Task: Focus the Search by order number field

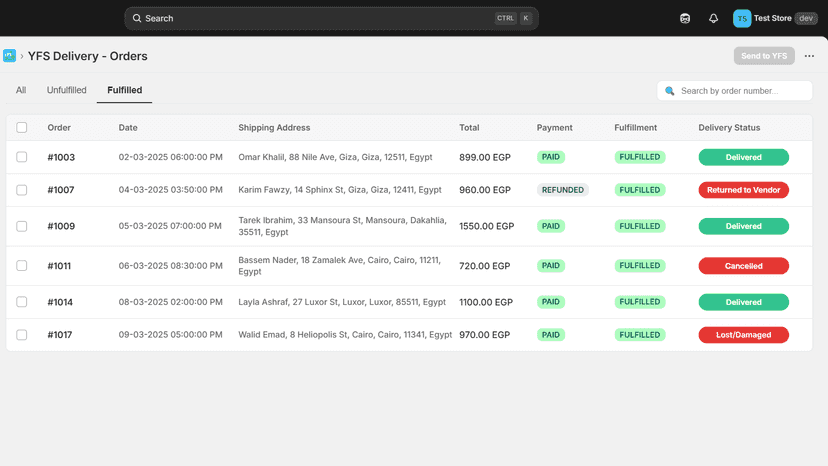Action: (735, 91)
